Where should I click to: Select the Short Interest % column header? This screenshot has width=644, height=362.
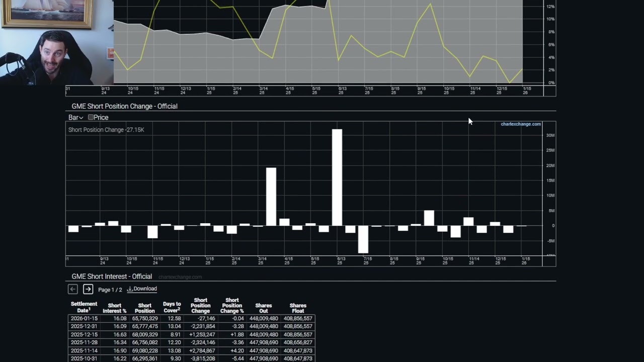[115, 308]
